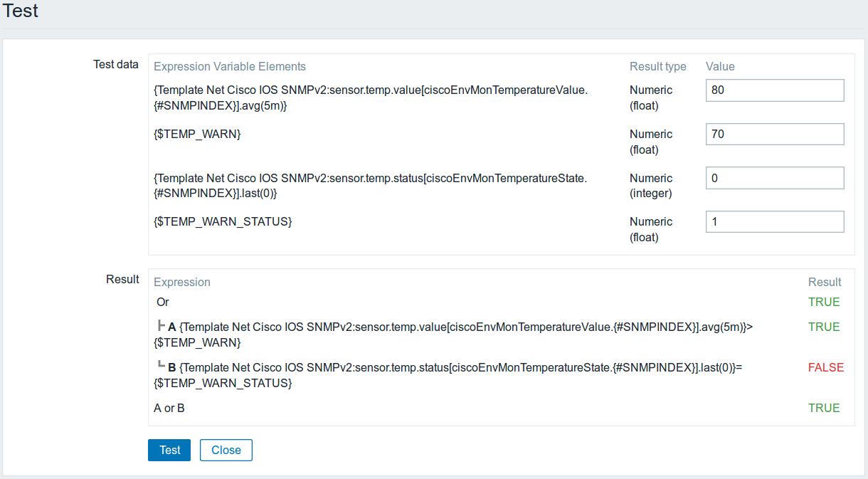Focus the {$TEMP_WARN} value field showing 70
Image resolution: width=868 pixels, height=479 pixels.
tap(775, 134)
